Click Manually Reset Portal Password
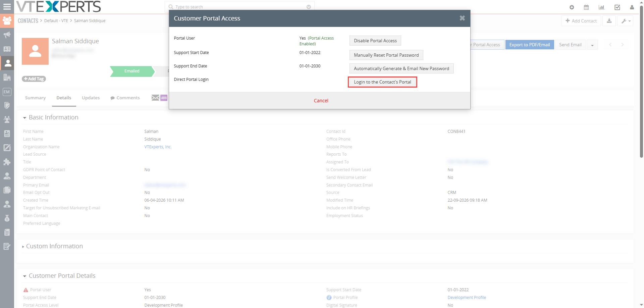This screenshot has width=644, height=308. 386,55
